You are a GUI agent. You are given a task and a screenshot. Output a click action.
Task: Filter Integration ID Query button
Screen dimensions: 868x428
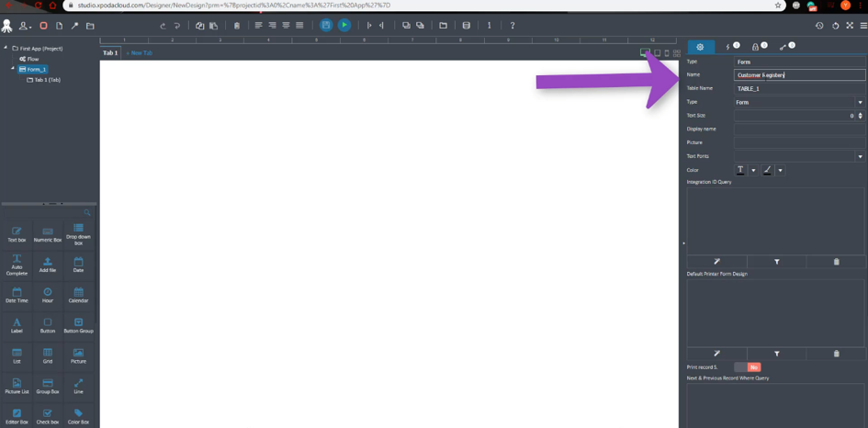tap(777, 262)
